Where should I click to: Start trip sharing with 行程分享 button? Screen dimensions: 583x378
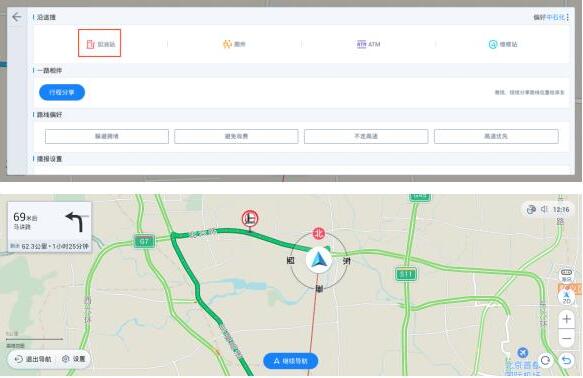pyautogui.click(x=62, y=92)
